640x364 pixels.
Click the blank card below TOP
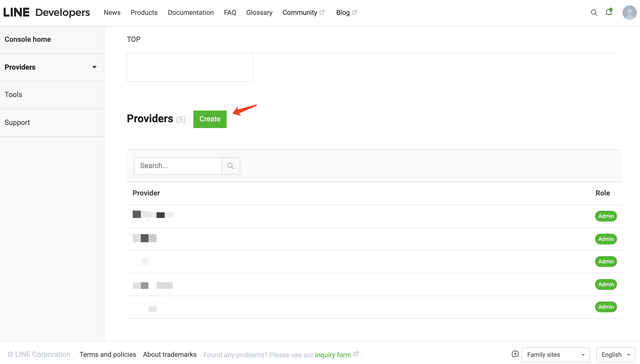190,67
